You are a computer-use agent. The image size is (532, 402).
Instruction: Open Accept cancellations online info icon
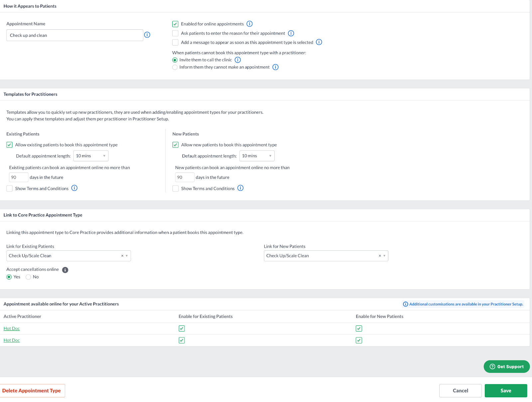65,270
